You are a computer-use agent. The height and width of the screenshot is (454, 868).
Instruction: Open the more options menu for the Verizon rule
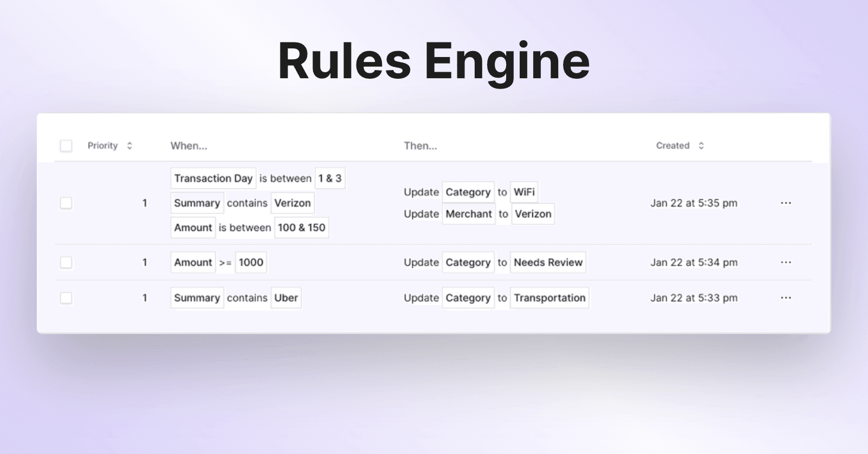point(786,203)
